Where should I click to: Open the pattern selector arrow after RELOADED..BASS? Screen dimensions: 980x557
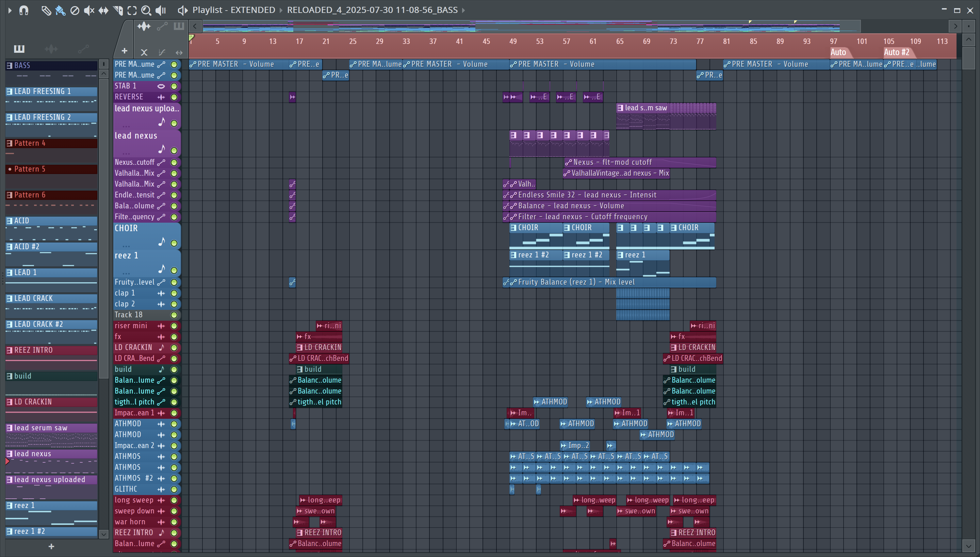[463, 10]
